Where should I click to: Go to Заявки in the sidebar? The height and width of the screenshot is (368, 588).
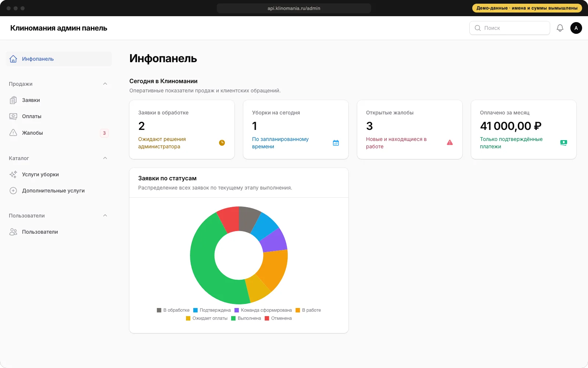pos(59,100)
